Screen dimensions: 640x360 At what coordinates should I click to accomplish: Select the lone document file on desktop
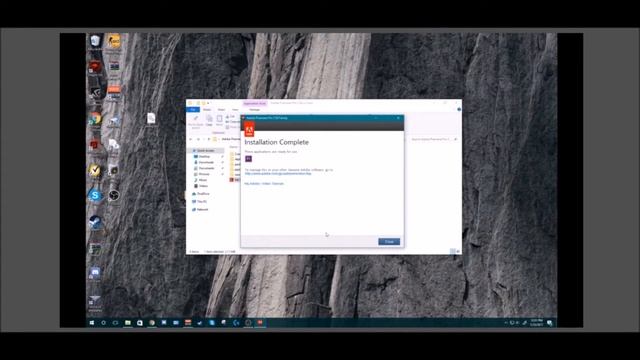point(151,119)
